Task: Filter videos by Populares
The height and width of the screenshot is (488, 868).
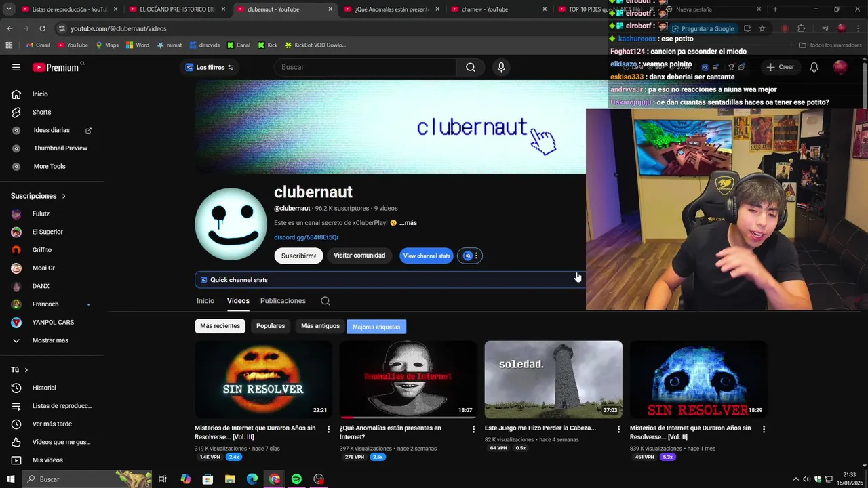Action: (x=271, y=326)
